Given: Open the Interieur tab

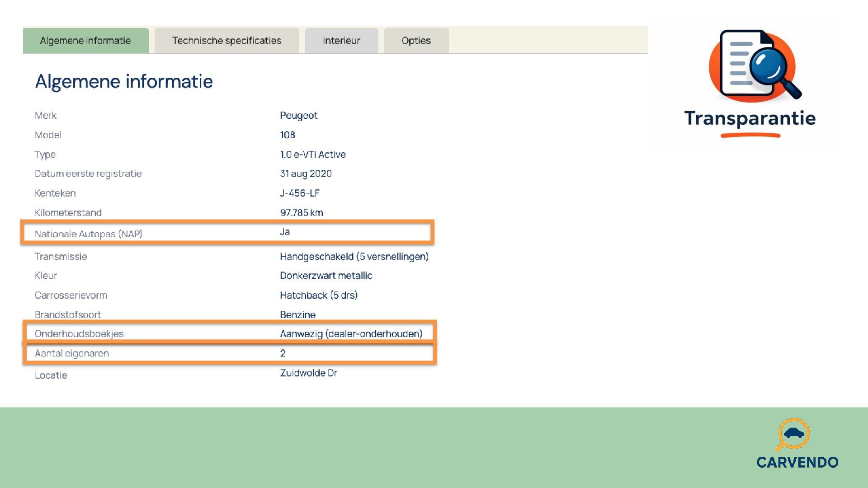Looking at the screenshot, I should [x=341, y=41].
